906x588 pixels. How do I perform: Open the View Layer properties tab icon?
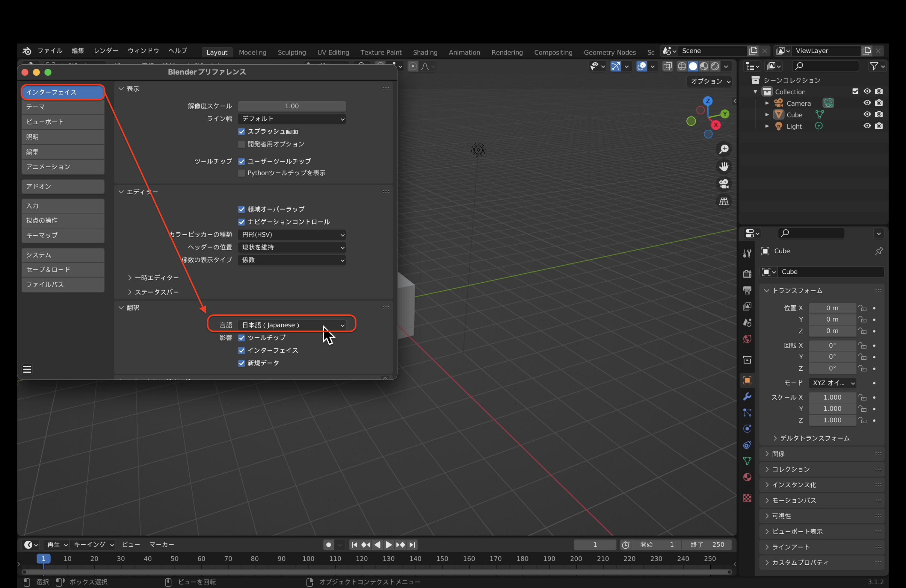coord(747,307)
